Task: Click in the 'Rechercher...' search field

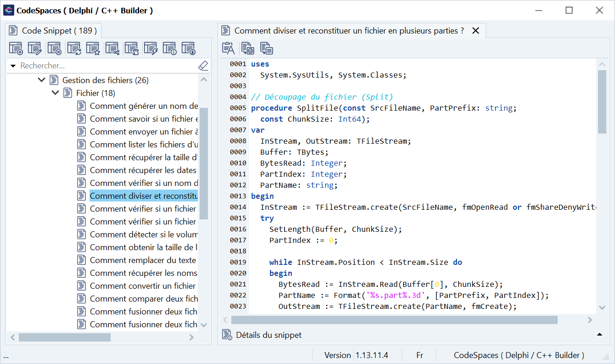Action: [106, 66]
